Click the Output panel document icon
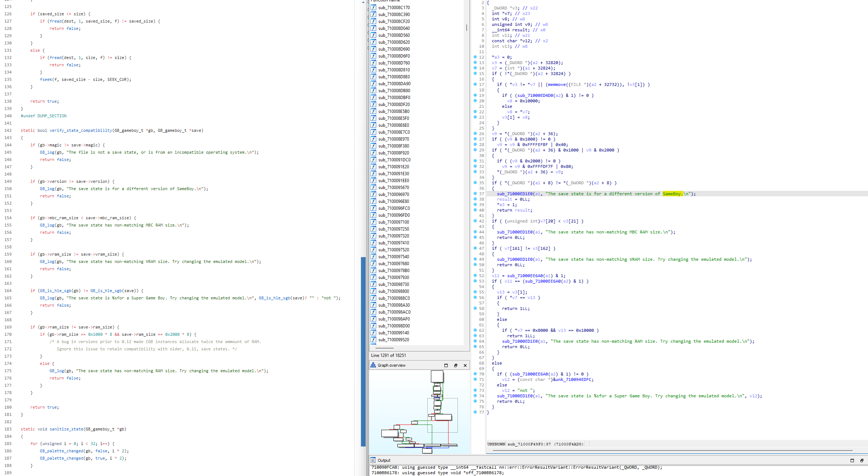 tap(373, 460)
